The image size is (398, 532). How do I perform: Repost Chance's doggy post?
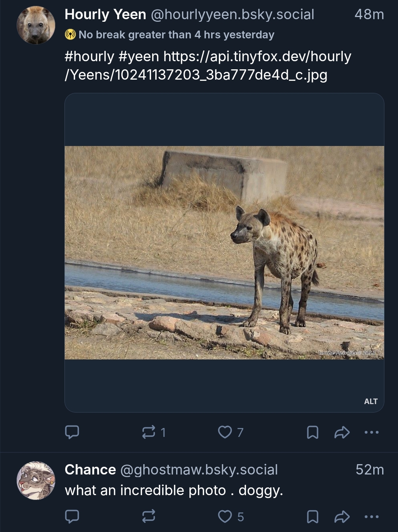[149, 517]
